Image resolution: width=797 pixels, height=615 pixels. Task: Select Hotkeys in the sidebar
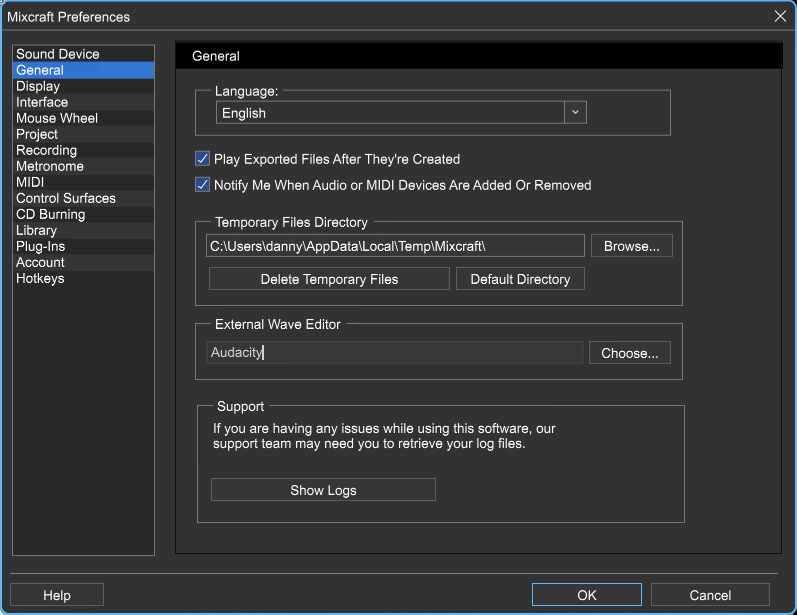83,279
